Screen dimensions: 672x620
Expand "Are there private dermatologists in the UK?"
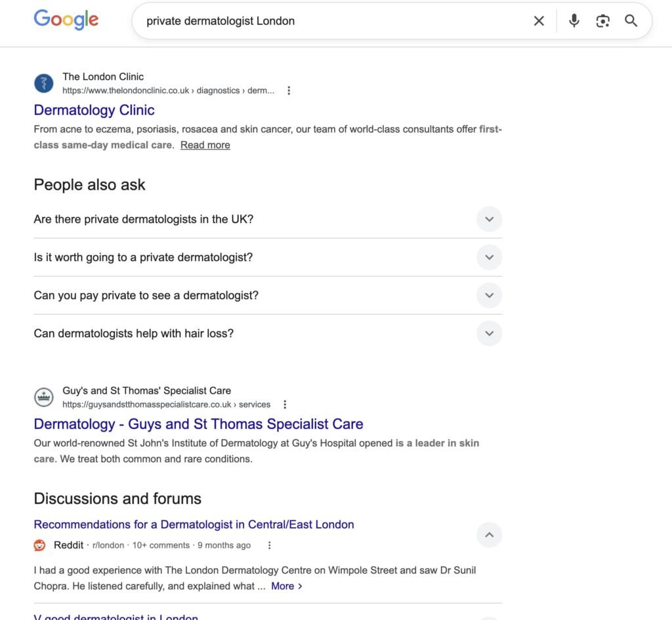click(489, 219)
